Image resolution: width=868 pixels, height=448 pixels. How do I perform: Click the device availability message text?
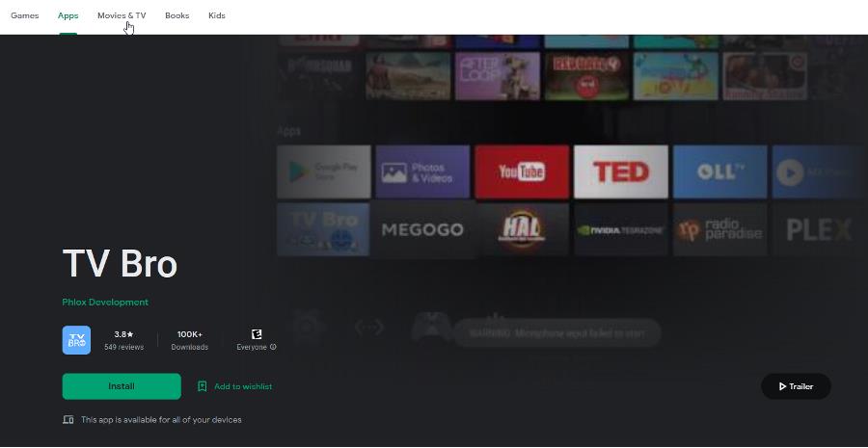click(161, 420)
